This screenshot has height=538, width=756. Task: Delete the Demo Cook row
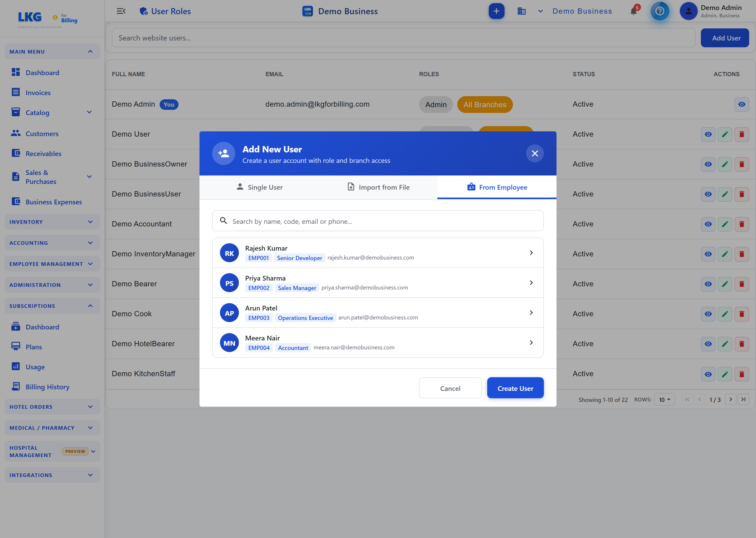pyautogui.click(x=742, y=314)
